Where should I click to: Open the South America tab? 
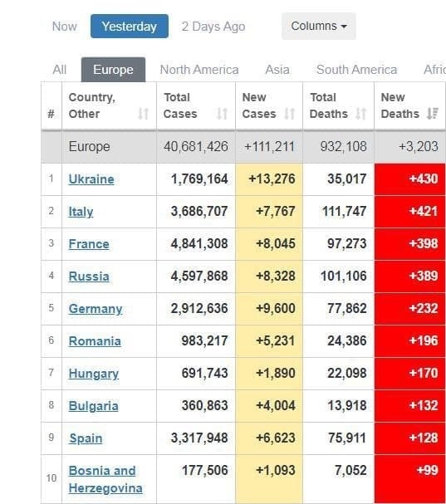point(356,70)
